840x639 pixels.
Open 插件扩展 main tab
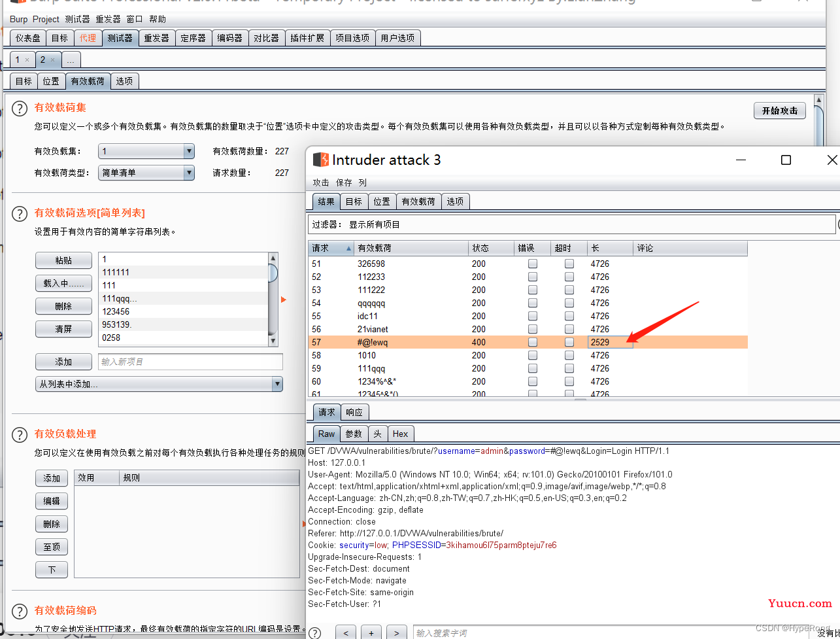pos(307,38)
